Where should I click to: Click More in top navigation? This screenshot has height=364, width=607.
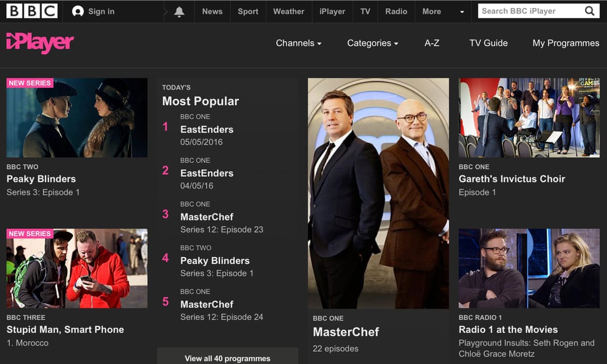point(431,11)
